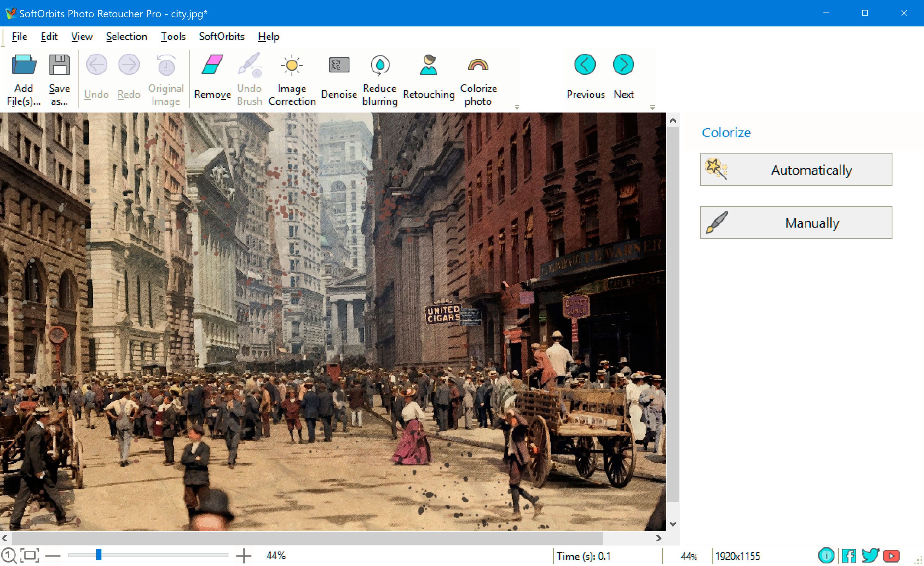This screenshot has height=566, width=924.
Task: Open the Edit menu
Action: coord(49,37)
